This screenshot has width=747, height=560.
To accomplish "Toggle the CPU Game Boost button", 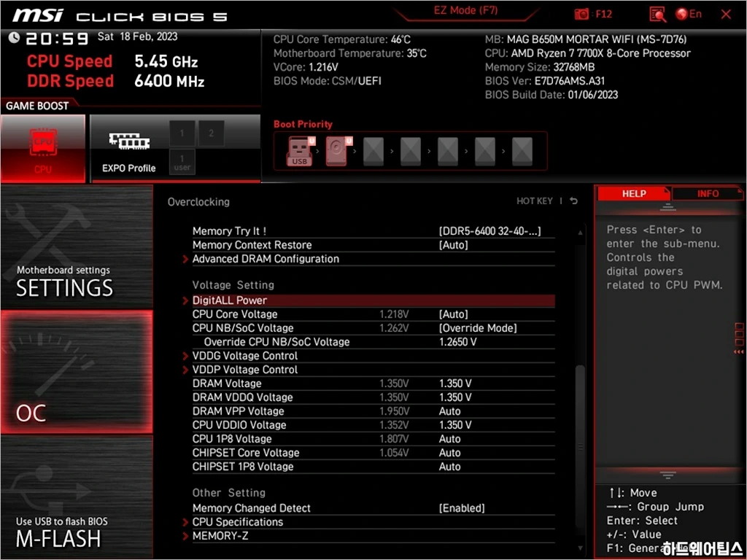I will coord(43,149).
